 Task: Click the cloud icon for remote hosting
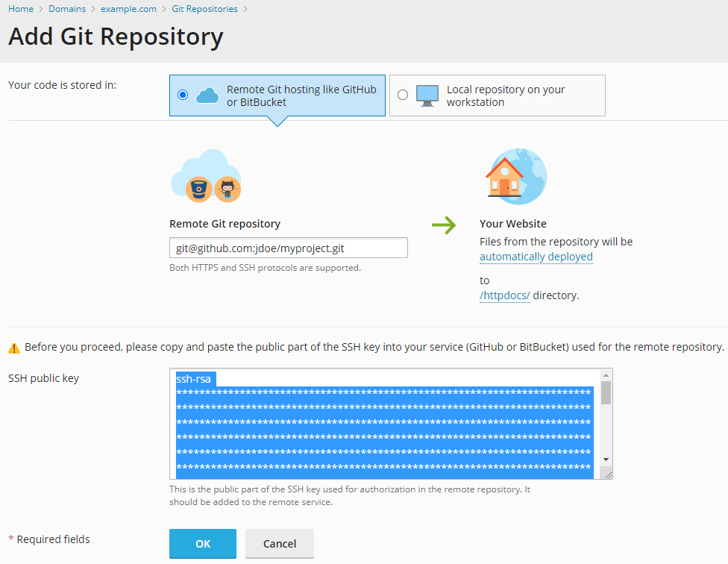(x=207, y=95)
